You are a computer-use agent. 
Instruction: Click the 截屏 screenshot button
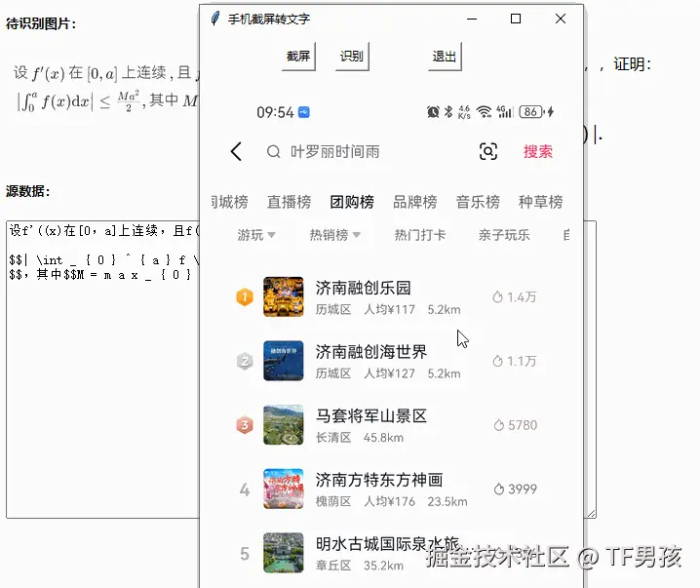298,57
